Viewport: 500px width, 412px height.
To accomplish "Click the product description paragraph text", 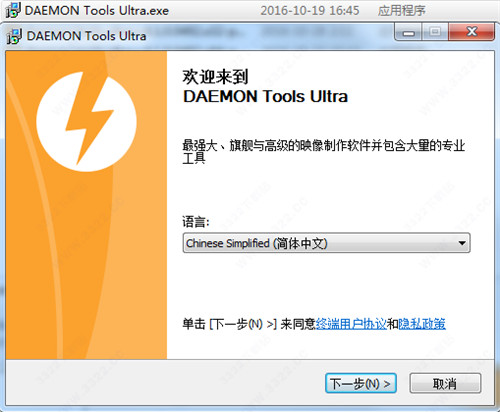I will coord(323,152).
